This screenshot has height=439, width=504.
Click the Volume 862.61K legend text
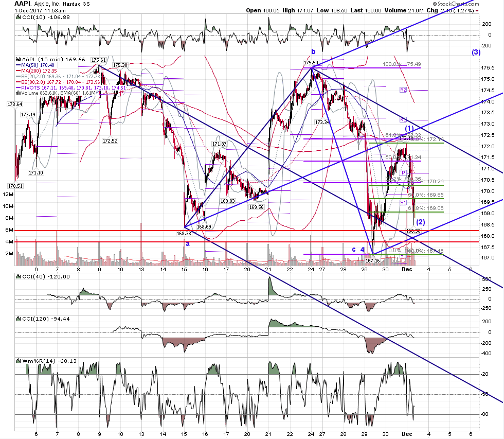point(58,93)
